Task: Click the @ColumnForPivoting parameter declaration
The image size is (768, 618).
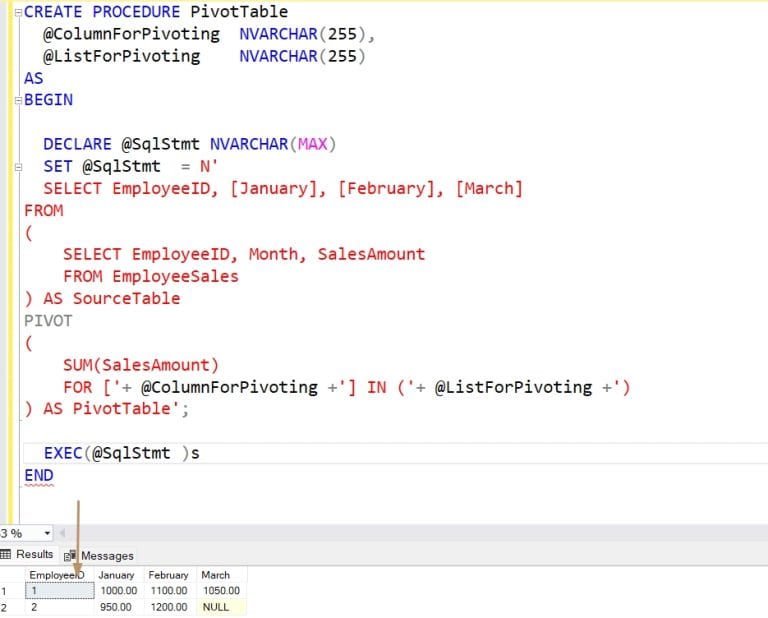Action: [131, 34]
